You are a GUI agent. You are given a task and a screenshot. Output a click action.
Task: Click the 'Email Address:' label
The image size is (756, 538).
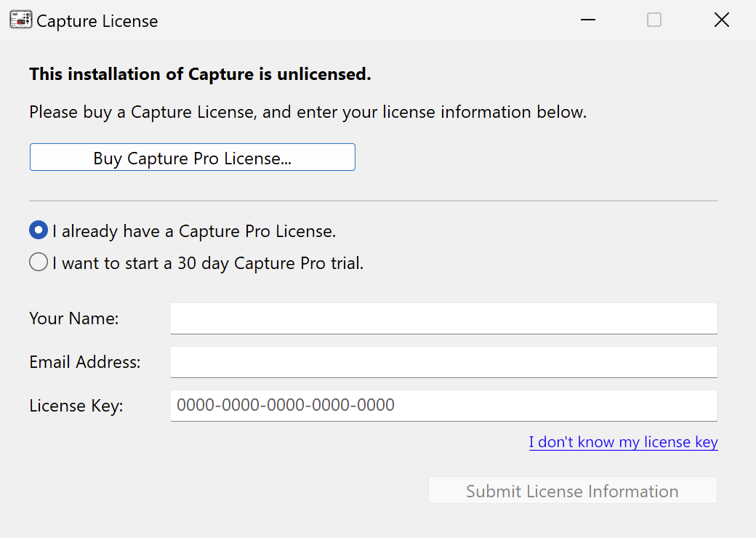click(x=85, y=362)
